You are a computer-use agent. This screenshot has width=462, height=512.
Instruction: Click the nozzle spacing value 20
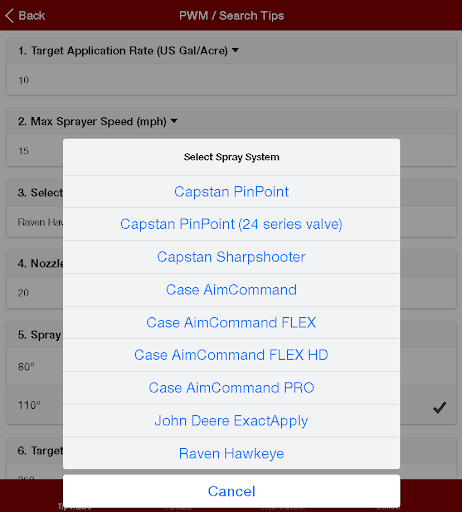pyautogui.click(x=23, y=293)
